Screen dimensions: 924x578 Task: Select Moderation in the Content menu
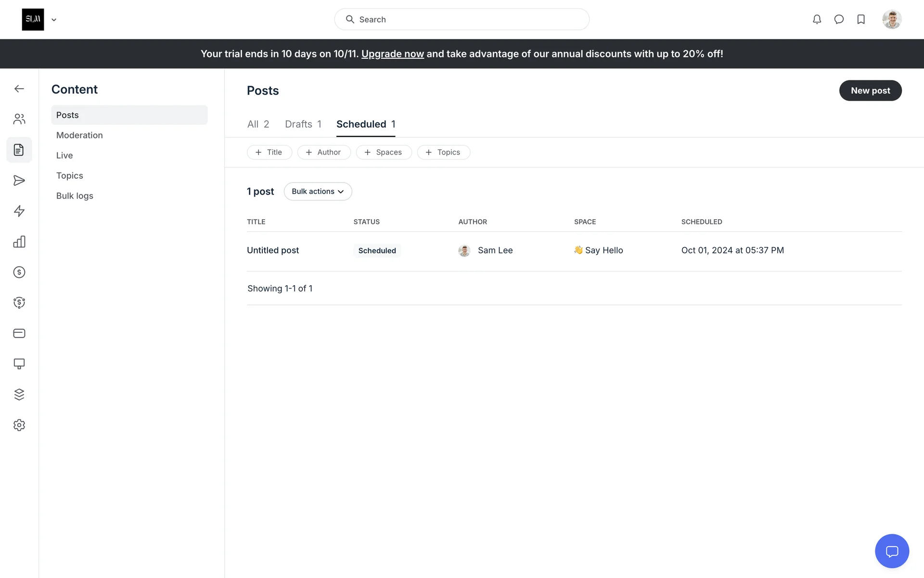click(79, 135)
